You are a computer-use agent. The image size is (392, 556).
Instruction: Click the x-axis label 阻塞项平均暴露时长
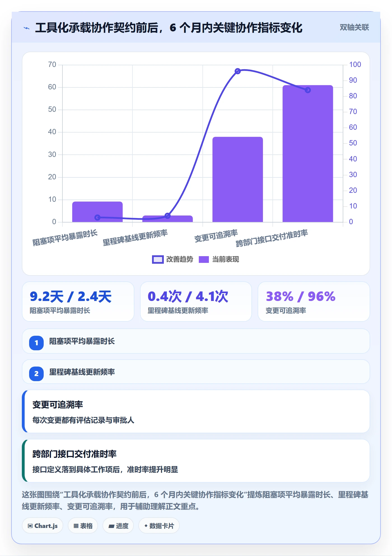point(65,238)
